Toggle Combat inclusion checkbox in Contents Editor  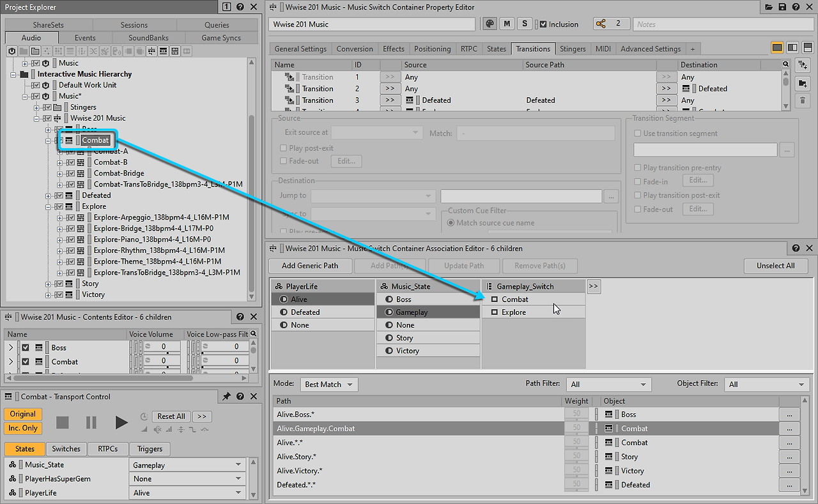pos(26,362)
